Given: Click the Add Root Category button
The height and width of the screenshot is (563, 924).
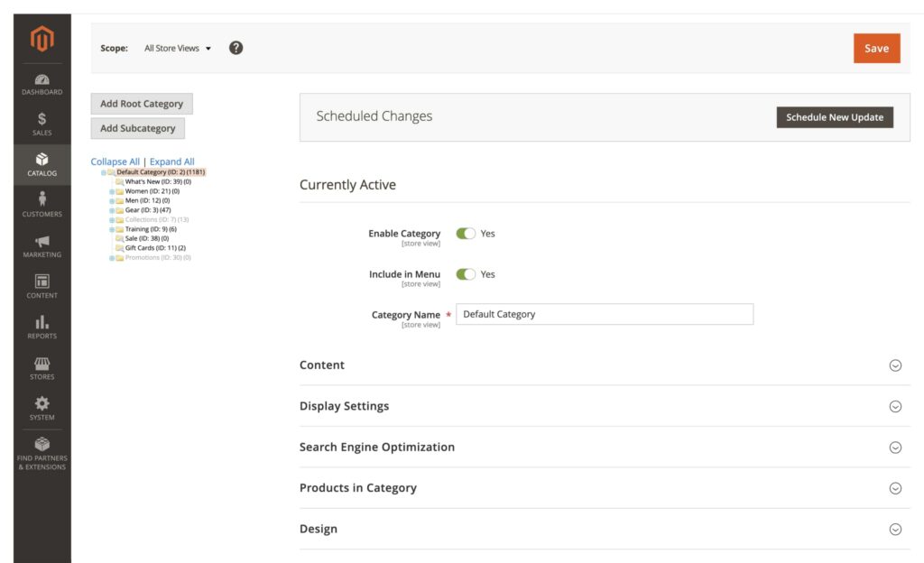Looking at the screenshot, I should tap(142, 104).
